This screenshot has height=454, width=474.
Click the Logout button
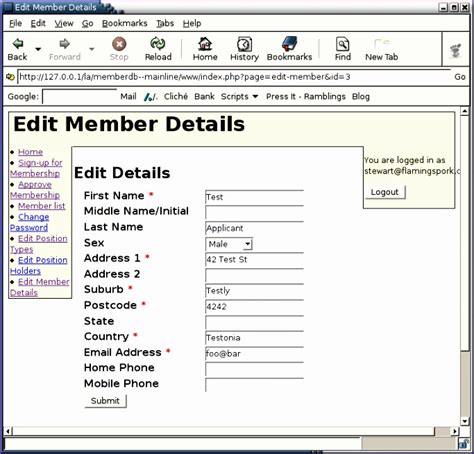point(385,192)
